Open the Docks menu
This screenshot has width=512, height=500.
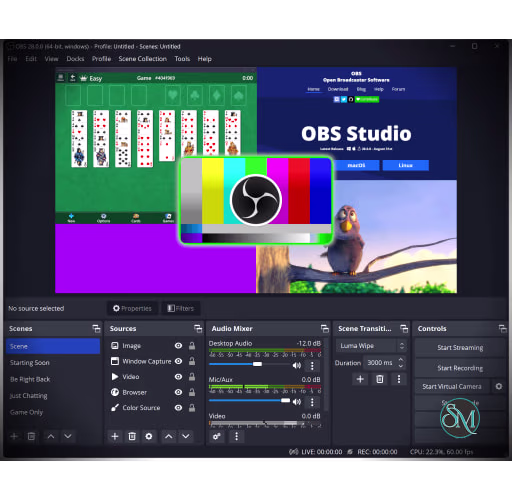[75, 59]
